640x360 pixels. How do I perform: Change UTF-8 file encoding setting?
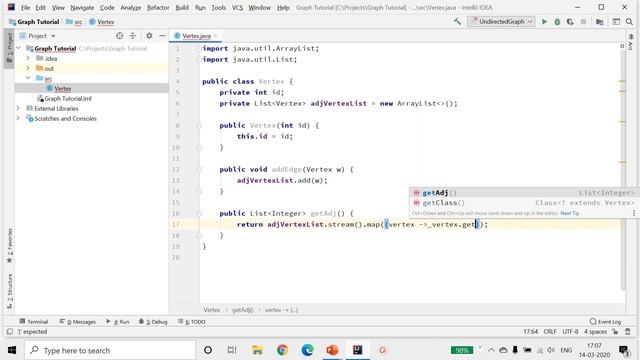(570, 331)
